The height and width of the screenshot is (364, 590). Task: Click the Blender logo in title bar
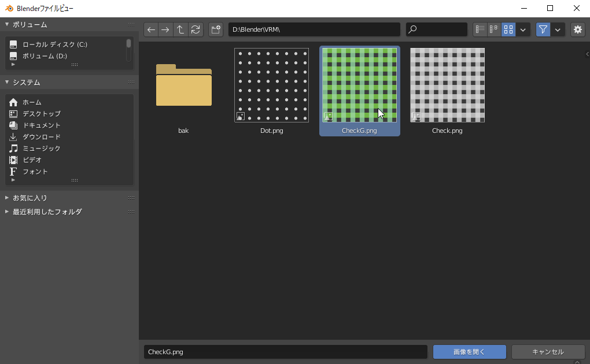pyautogui.click(x=9, y=8)
